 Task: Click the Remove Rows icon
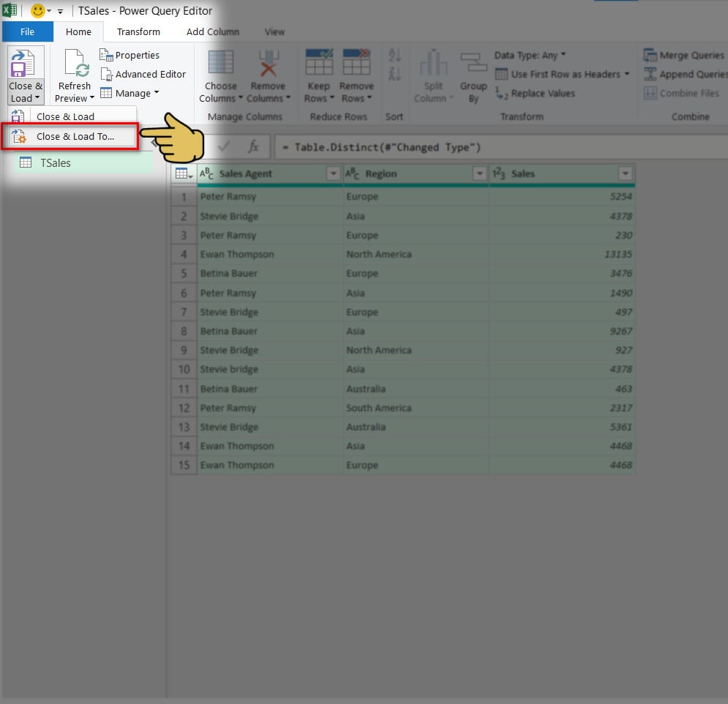click(x=356, y=64)
